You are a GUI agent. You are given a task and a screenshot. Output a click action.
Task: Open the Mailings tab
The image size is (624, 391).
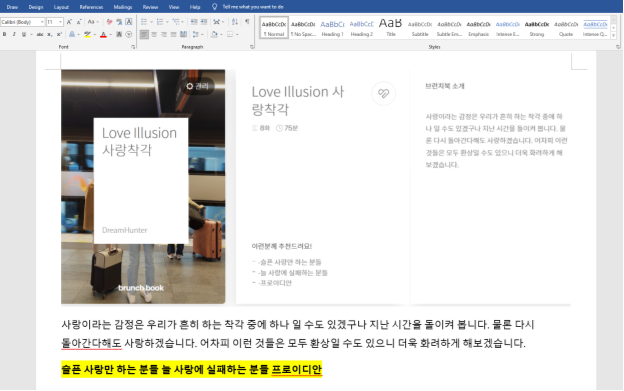(x=123, y=7)
